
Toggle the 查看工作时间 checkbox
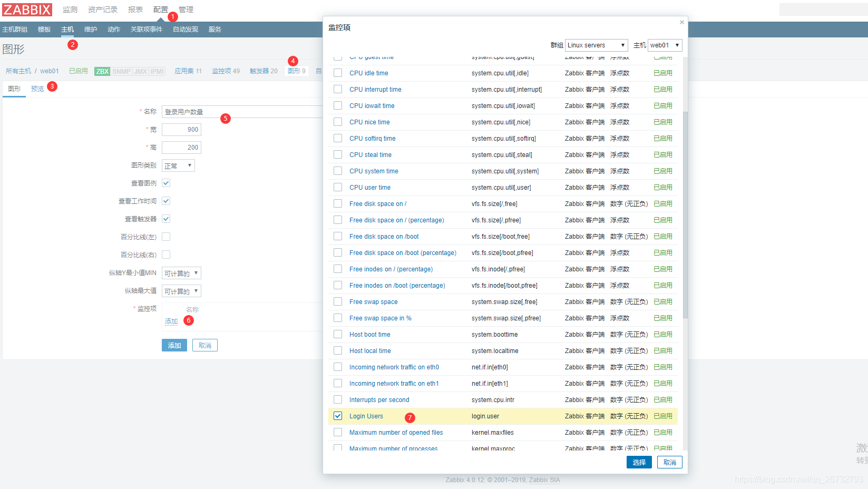click(x=166, y=201)
